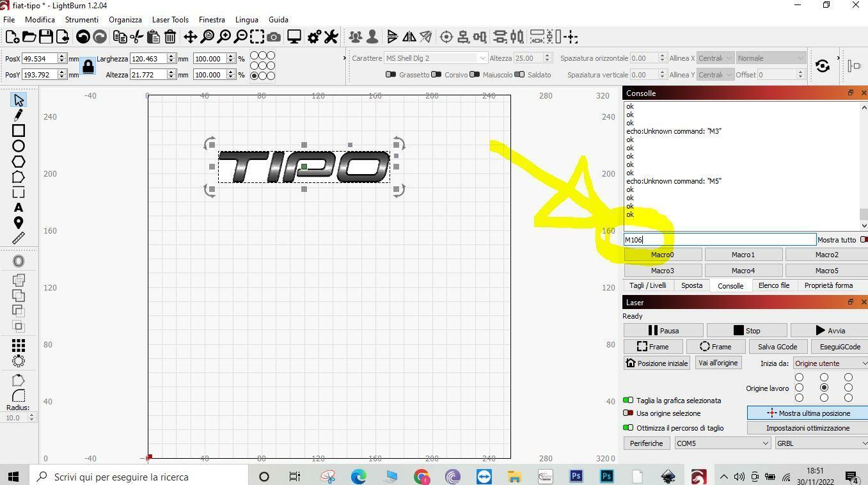
Task: Open the camera capture tool
Action: coord(274,37)
